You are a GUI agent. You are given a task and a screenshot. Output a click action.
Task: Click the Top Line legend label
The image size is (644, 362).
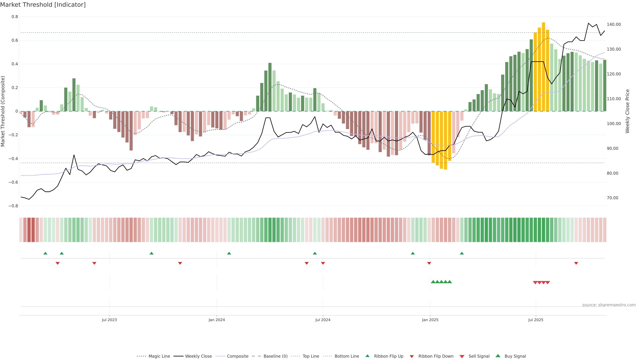click(311, 356)
